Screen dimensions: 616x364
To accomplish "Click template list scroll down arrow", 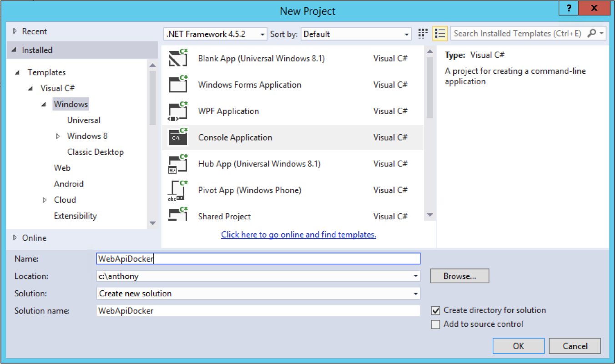I will [430, 215].
